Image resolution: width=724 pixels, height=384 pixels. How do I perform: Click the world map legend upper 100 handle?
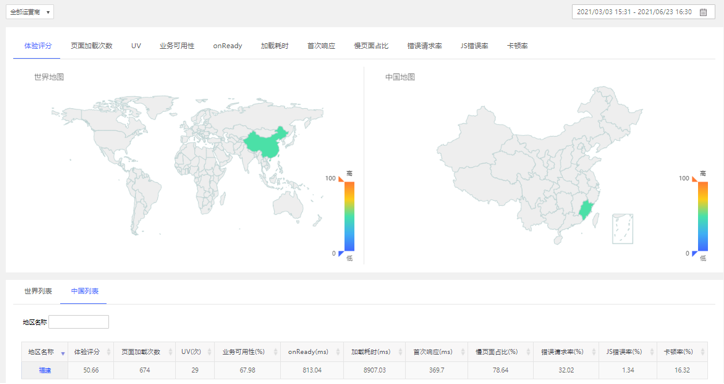click(341, 179)
